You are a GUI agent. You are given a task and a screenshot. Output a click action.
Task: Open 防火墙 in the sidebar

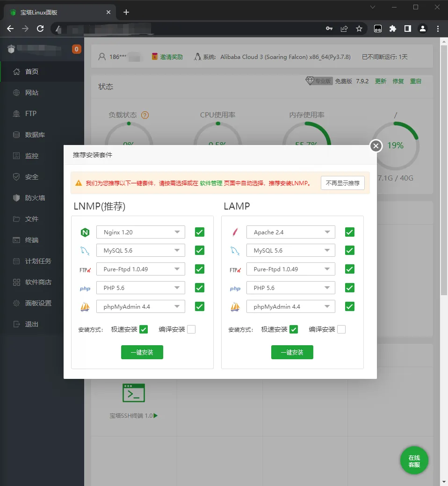coord(42,198)
